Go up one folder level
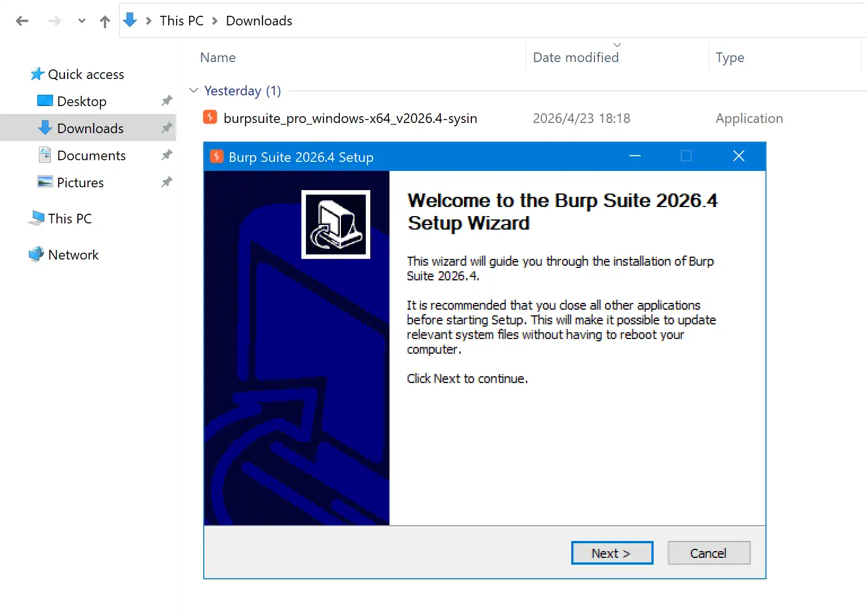Image resolution: width=867 pixels, height=616 pixels. pyautogui.click(x=105, y=21)
